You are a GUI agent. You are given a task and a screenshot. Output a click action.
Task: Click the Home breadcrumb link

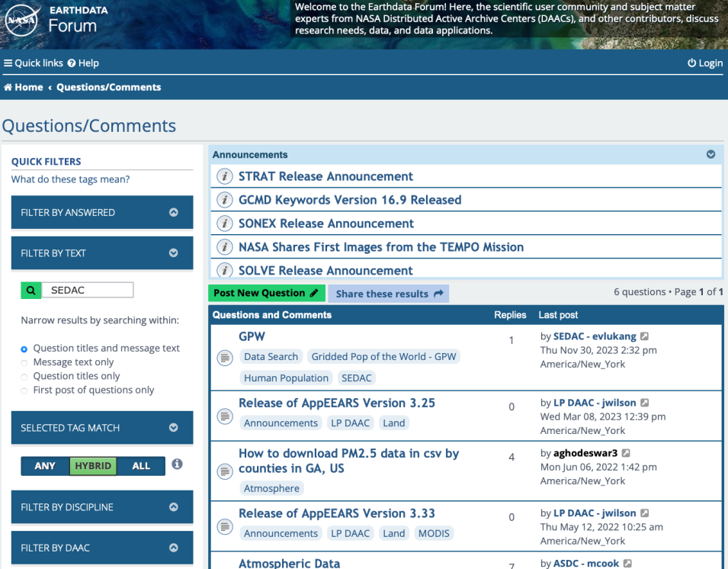coord(23,87)
